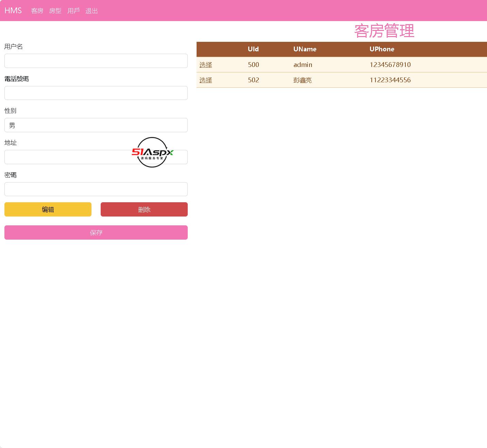The width and height of the screenshot is (487, 448).
Task: Click the 用户名 field label
Action: [x=14, y=47]
